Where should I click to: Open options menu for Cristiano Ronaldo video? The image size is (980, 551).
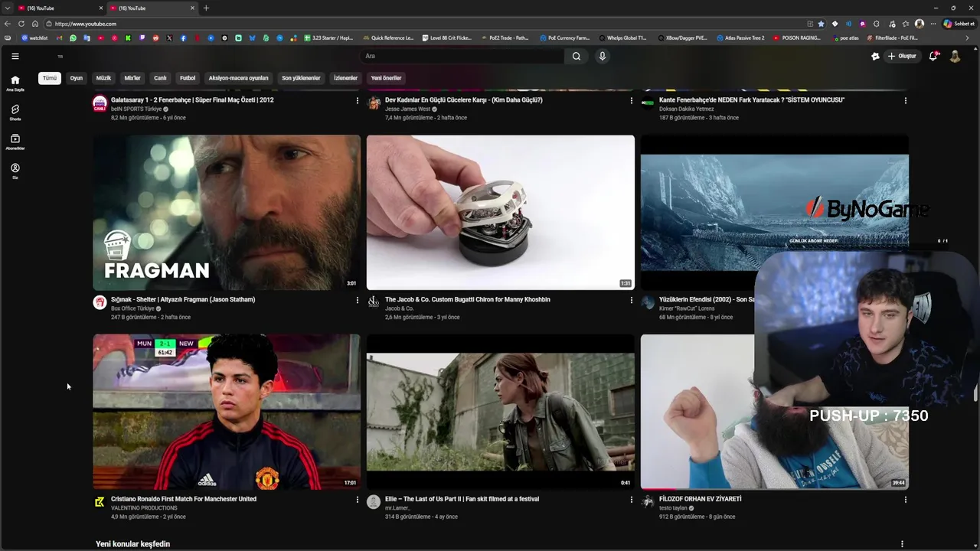[x=358, y=500]
